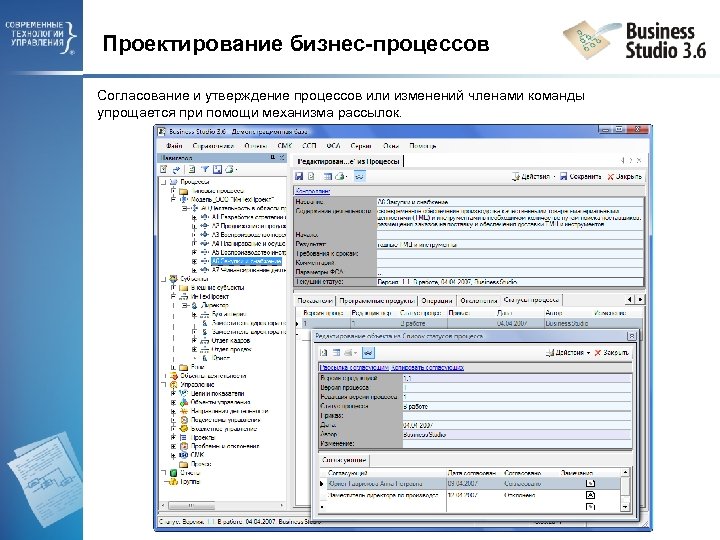Click Закрыть in the status dialog toolbar

[611, 353]
